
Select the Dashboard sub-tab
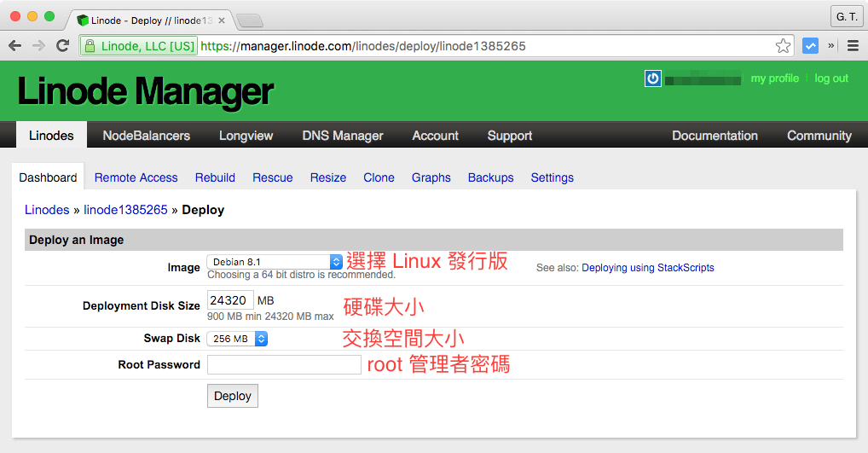48,177
